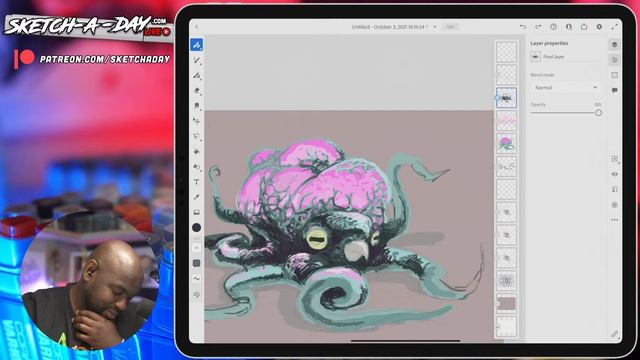This screenshot has width=640, height=360.
Task: Add a mask to the layer
Action: point(615,204)
